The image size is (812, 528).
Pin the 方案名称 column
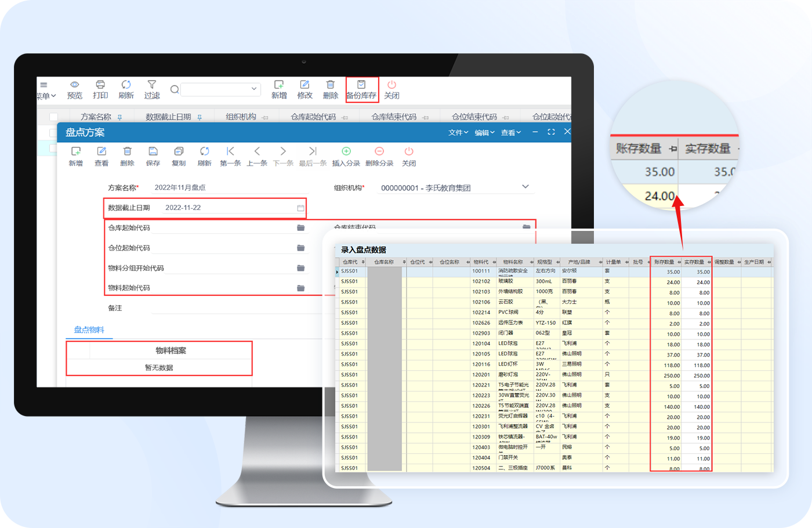(119, 117)
